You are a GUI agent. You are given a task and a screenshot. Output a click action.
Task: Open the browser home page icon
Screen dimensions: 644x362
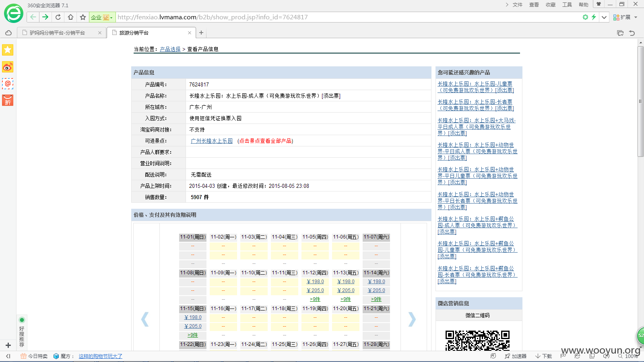coord(70,17)
